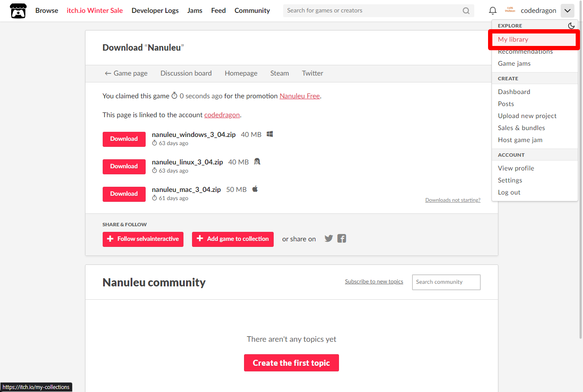This screenshot has width=583, height=392.
Task: Open the notifications bell
Action: (493, 11)
